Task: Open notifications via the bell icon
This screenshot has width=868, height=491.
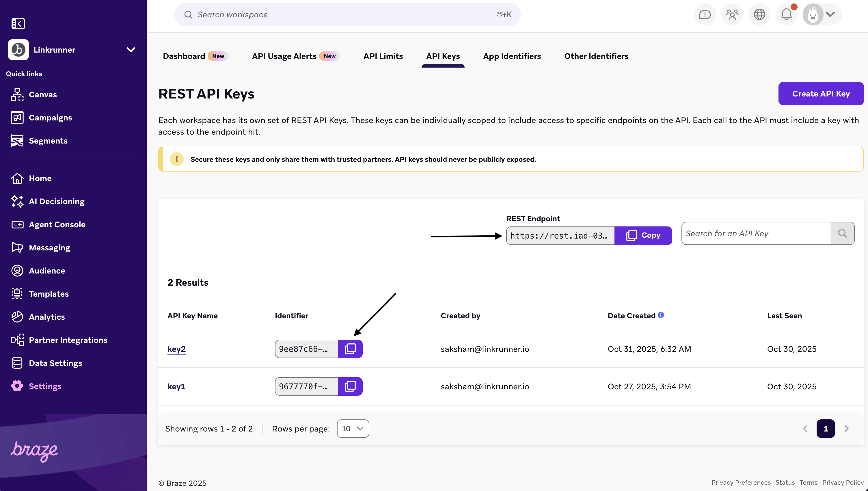Action: (786, 14)
